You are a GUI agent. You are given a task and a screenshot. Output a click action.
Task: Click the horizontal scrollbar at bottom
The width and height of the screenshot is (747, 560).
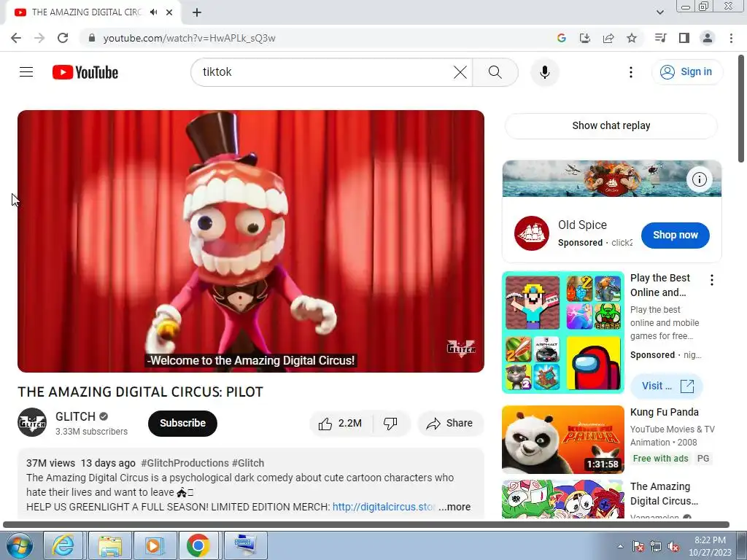[x=366, y=524]
